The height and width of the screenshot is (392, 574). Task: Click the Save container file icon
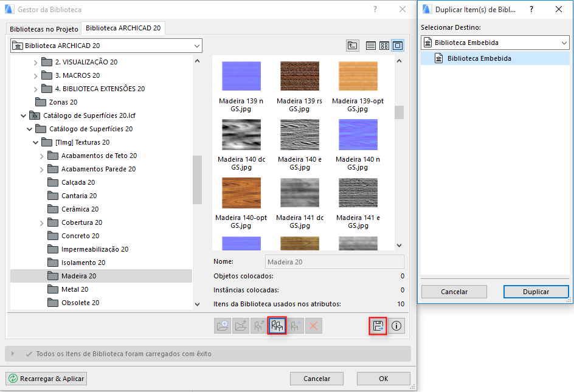[378, 326]
